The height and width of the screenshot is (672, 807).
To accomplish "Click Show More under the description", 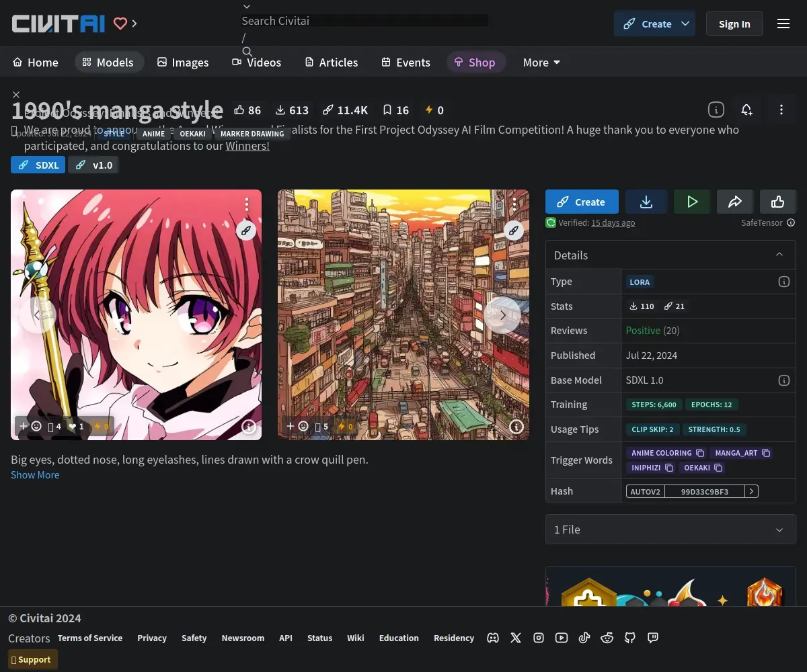I will [x=35, y=474].
